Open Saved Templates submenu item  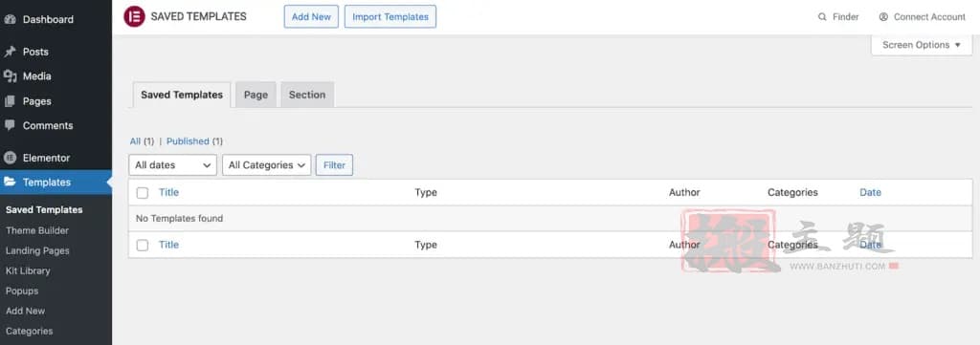[x=44, y=210]
